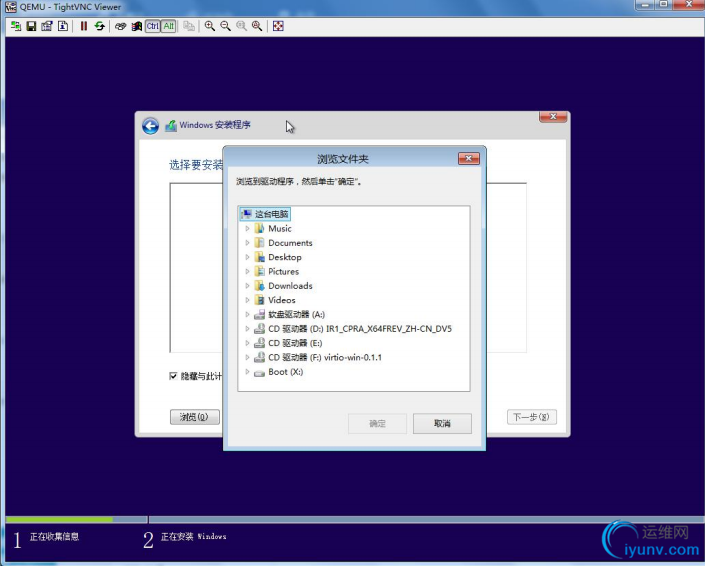The width and height of the screenshot is (705, 566).
Task: Expand the Music folder node
Action: [x=247, y=228]
